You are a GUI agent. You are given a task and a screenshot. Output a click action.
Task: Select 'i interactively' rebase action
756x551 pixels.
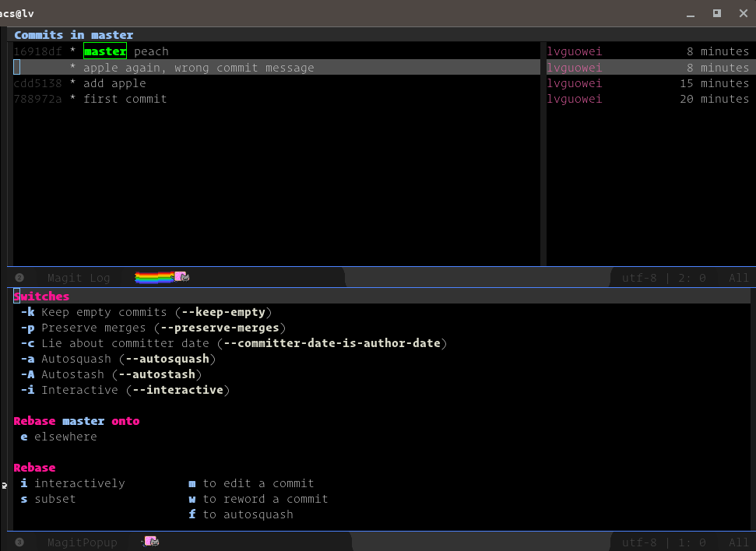(x=73, y=483)
